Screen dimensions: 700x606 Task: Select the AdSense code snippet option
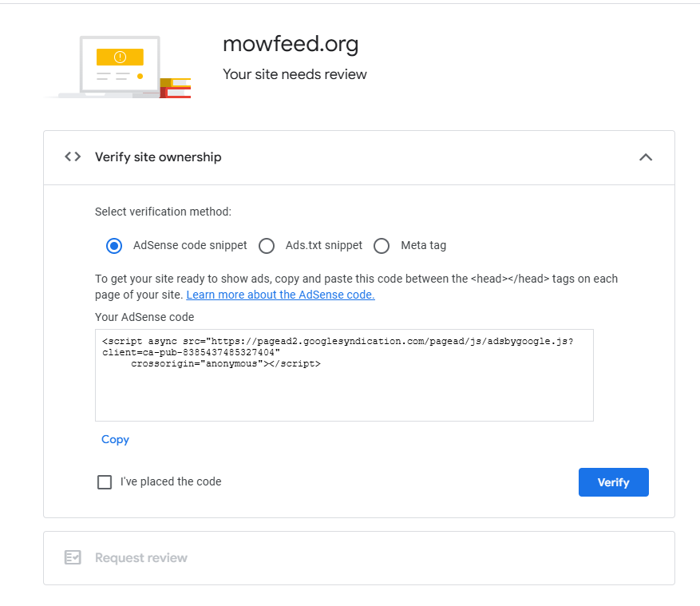click(x=113, y=246)
